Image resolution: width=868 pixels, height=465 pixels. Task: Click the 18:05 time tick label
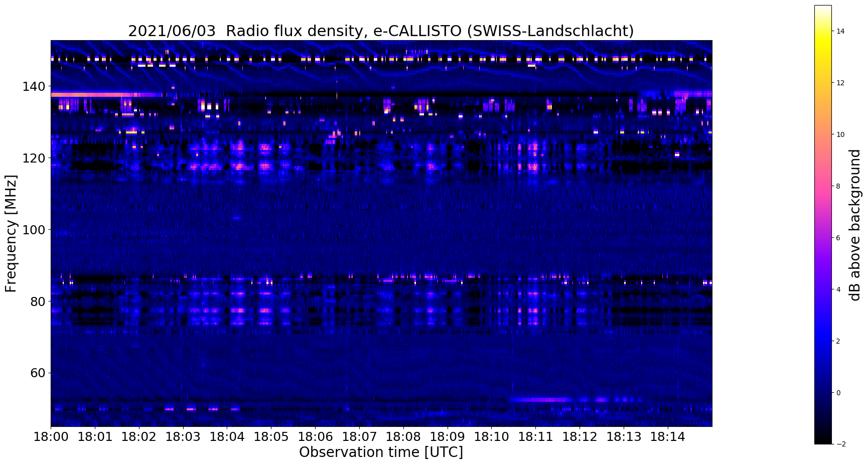tap(271, 436)
